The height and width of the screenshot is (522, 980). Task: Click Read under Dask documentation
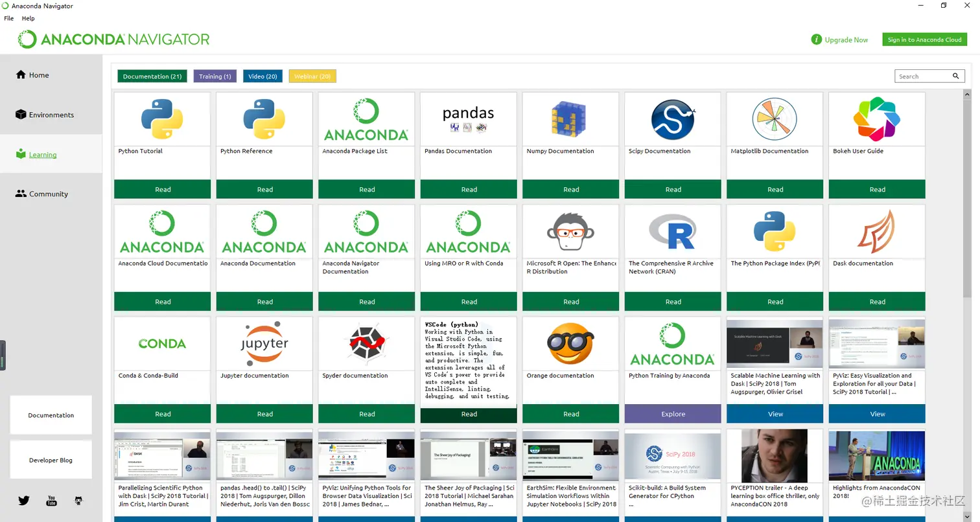pos(877,302)
